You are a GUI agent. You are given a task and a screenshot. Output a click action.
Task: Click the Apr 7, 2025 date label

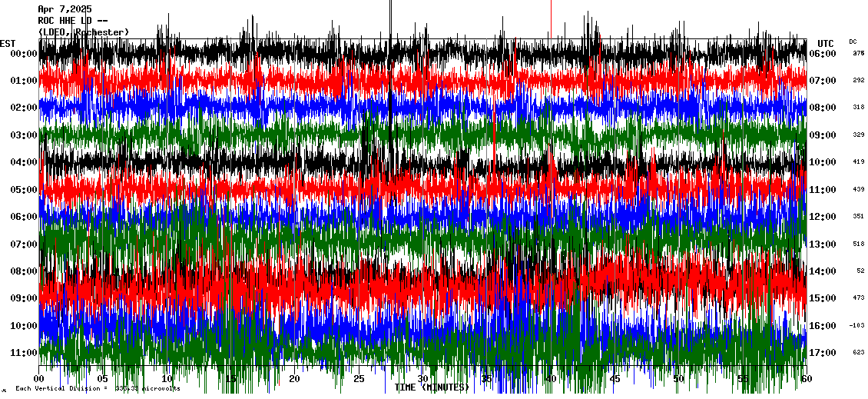coord(65,9)
